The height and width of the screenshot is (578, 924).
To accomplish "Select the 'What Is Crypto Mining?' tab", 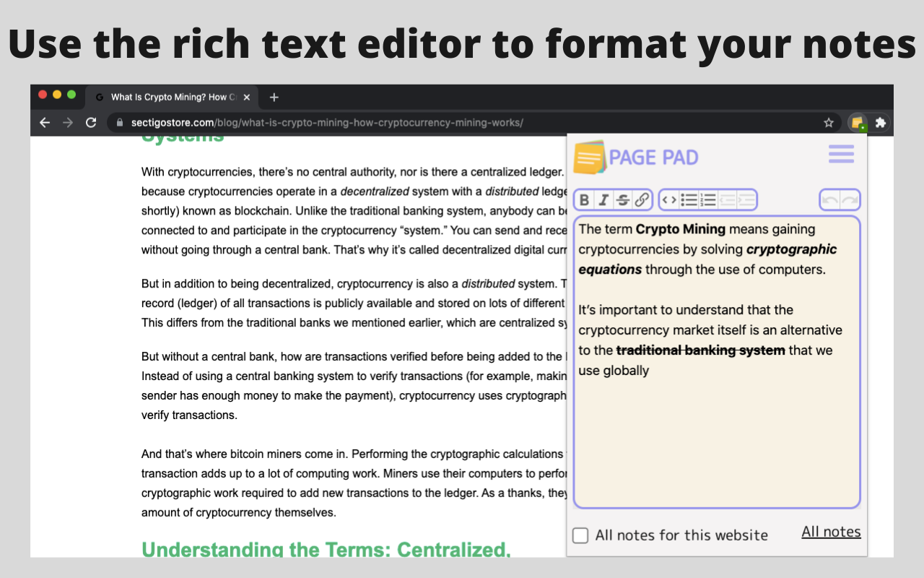I will click(172, 97).
